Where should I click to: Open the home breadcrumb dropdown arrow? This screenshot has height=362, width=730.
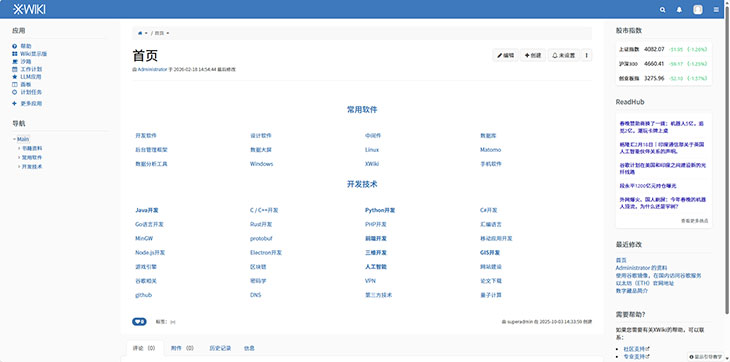[146, 33]
